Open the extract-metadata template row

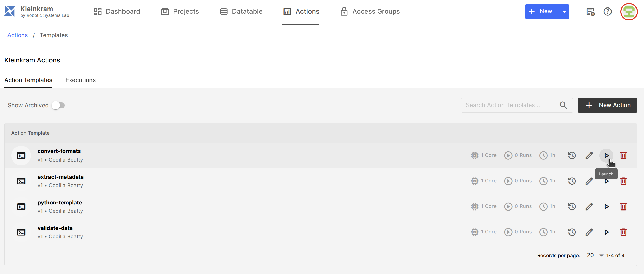[61, 177]
